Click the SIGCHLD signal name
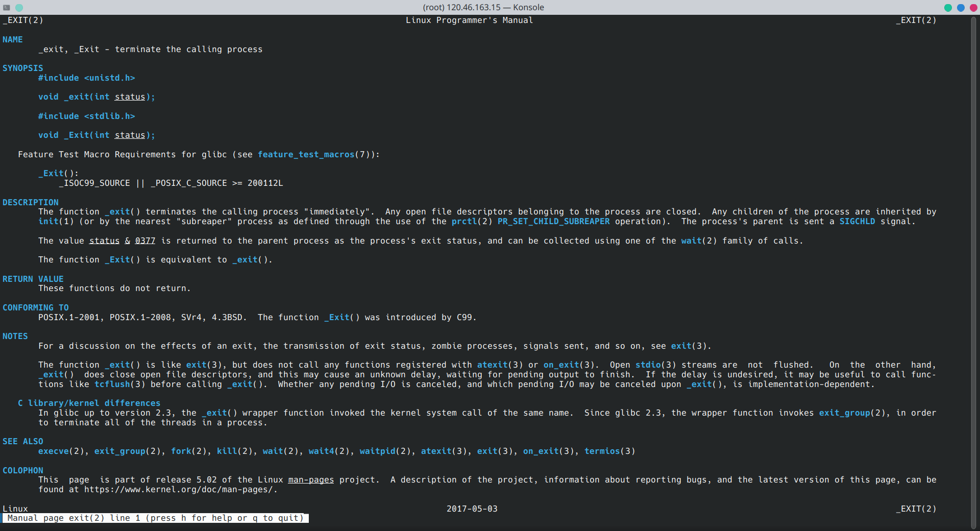This screenshot has height=531, width=980. coord(857,222)
